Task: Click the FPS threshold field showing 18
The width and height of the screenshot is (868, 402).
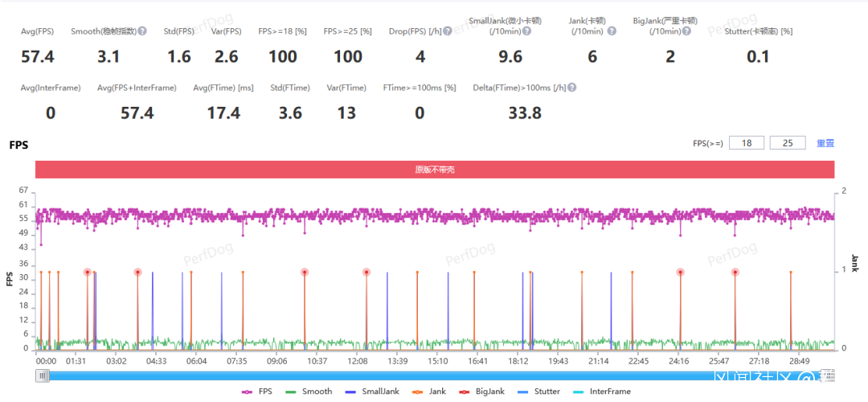Action: click(x=747, y=143)
